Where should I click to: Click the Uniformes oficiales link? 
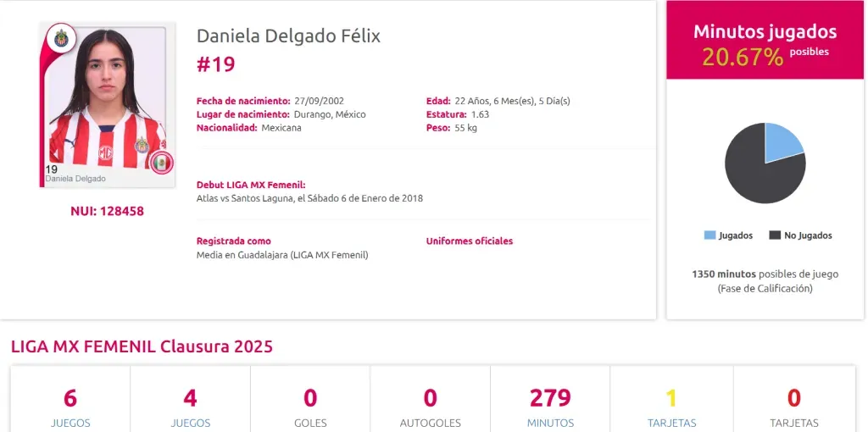tap(469, 241)
